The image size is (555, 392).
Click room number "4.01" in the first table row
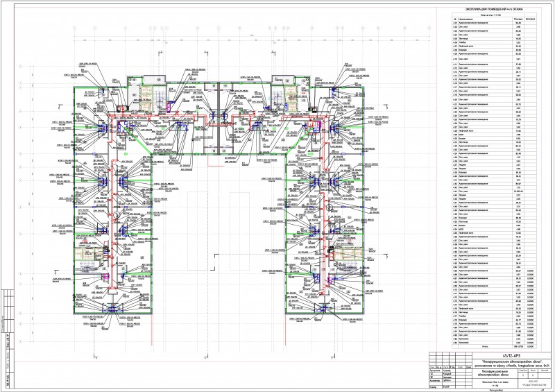click(x=455, y=23)
